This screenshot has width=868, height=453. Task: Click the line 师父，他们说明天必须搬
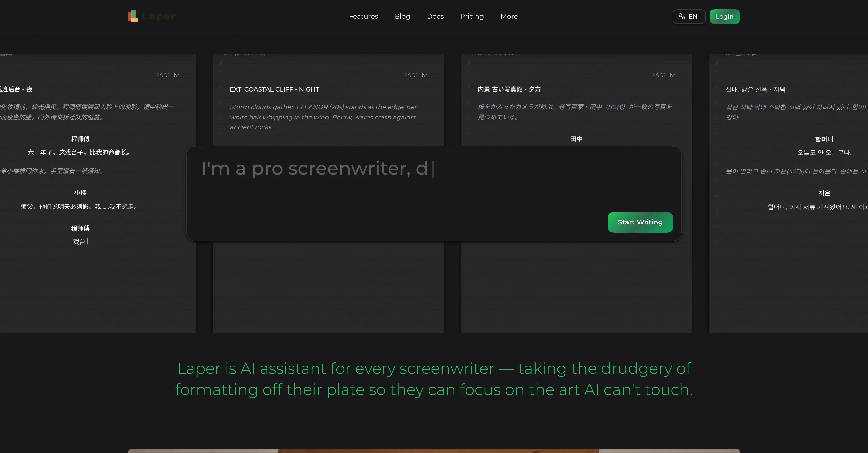pos(80,206)
